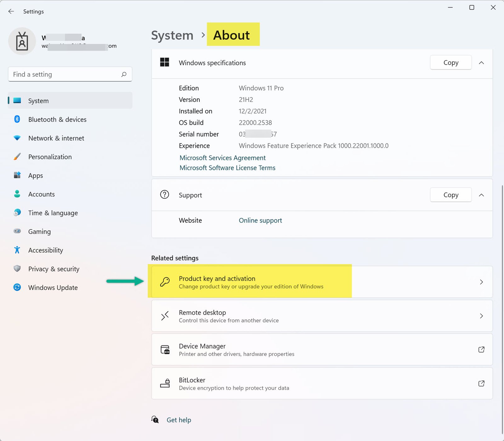Open Device Manager external link icon

[x=481, y=350]
